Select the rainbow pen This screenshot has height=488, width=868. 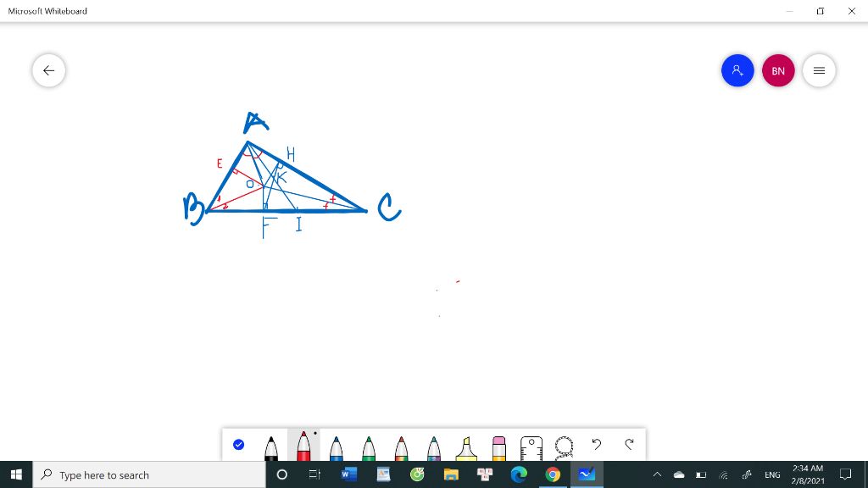pos(401,448)
